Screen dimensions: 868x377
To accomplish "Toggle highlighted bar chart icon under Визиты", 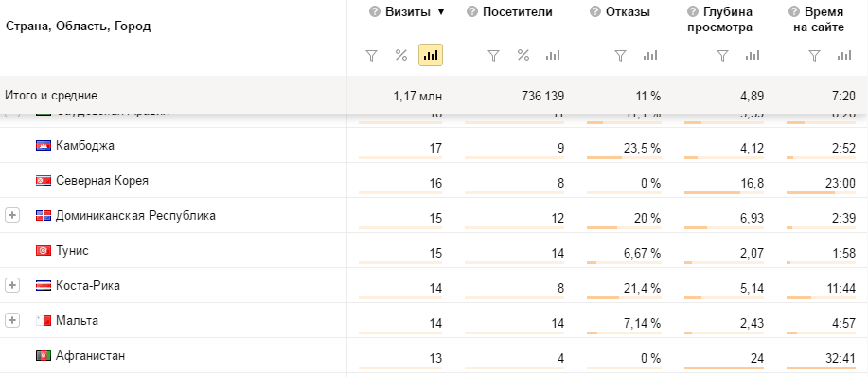I will coord(430,55).
